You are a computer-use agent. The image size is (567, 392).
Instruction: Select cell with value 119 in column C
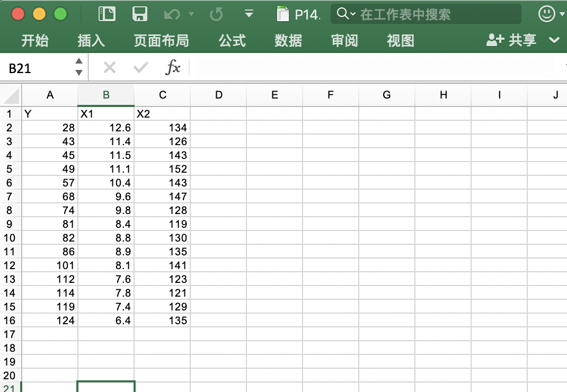coord(162,224)
